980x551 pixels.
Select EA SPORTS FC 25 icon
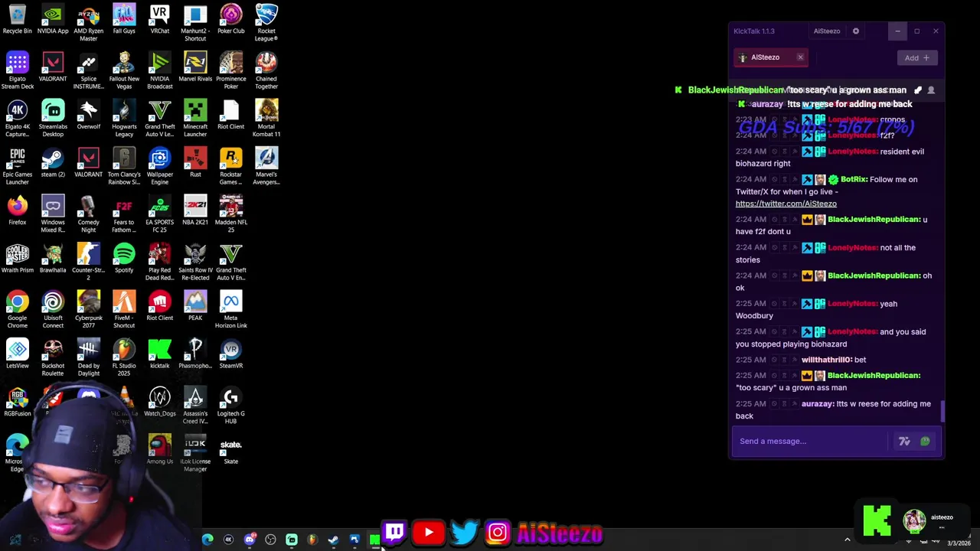point(159,214)
